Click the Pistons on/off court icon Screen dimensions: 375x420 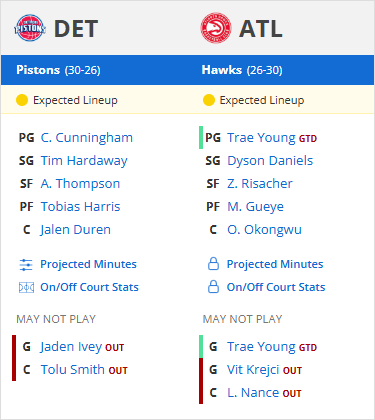coord(26,287)
